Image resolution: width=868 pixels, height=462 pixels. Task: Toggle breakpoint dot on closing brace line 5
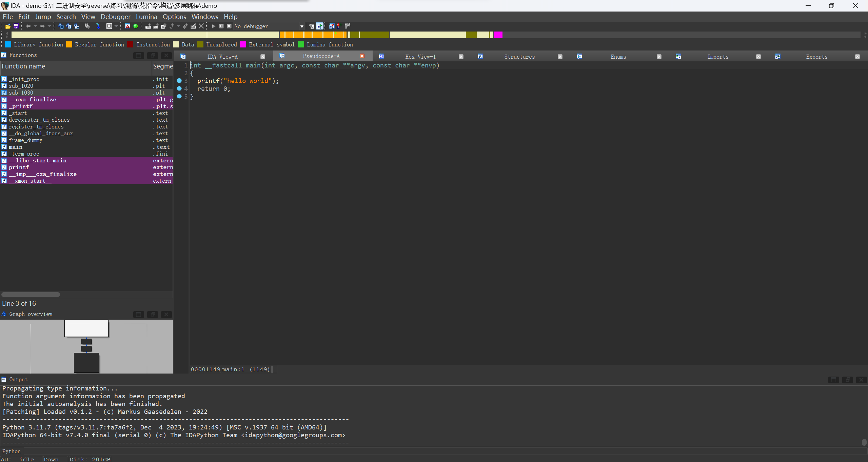pyautogui.click(x=179, y=96)
